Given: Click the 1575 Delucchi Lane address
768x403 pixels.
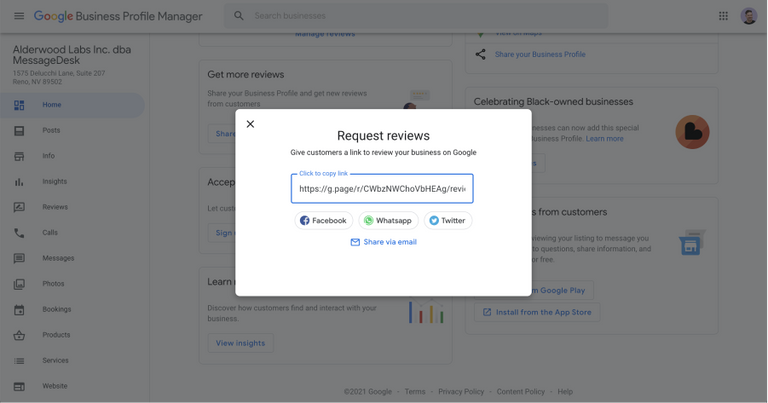Looking at the screenshot, I should [x=59, y=77].
